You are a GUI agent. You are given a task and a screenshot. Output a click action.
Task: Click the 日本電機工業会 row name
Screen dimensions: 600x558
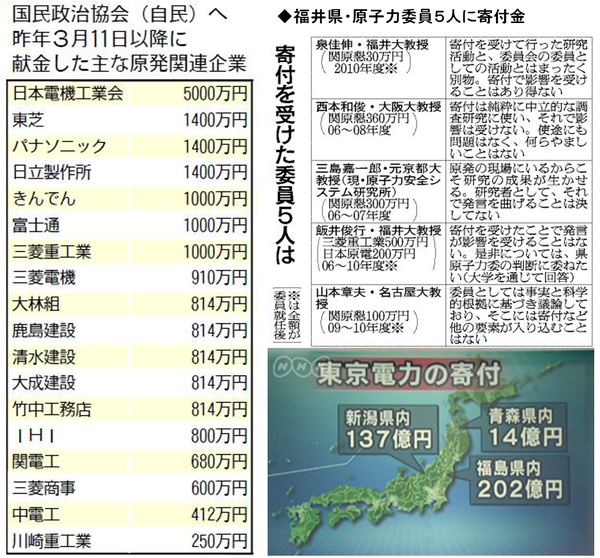point(68,94)
